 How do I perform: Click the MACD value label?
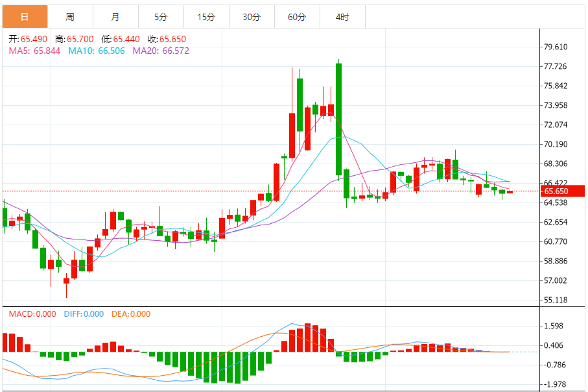coord(32,314)
